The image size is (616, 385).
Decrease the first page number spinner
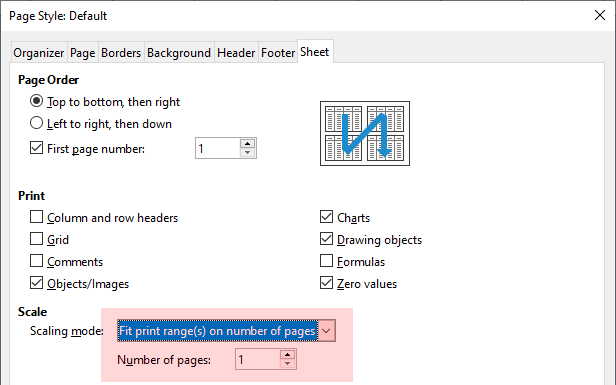point(248,152)
